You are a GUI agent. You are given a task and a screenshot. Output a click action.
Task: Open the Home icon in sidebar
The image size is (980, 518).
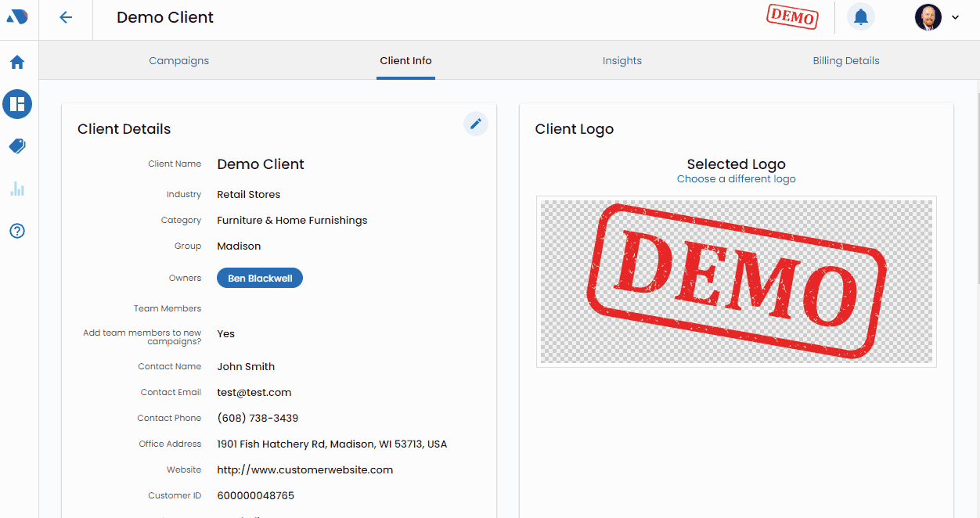17,63
